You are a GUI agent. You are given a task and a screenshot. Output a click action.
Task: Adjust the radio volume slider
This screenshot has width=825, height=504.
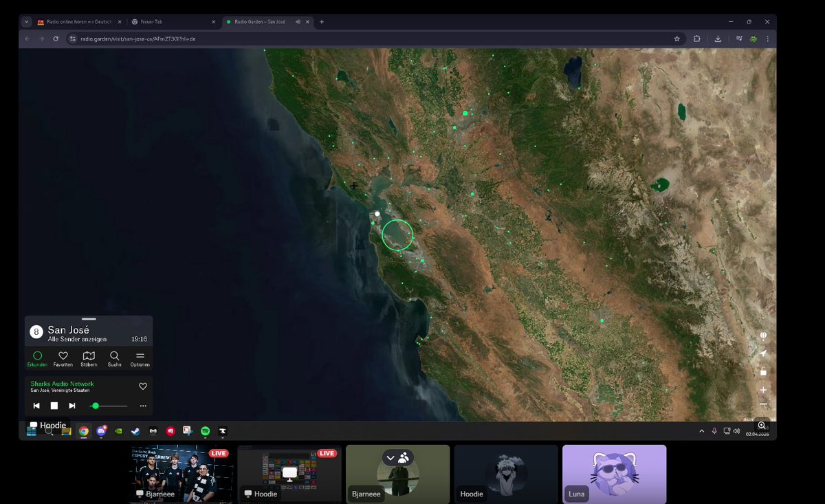[x=109, y=406]
